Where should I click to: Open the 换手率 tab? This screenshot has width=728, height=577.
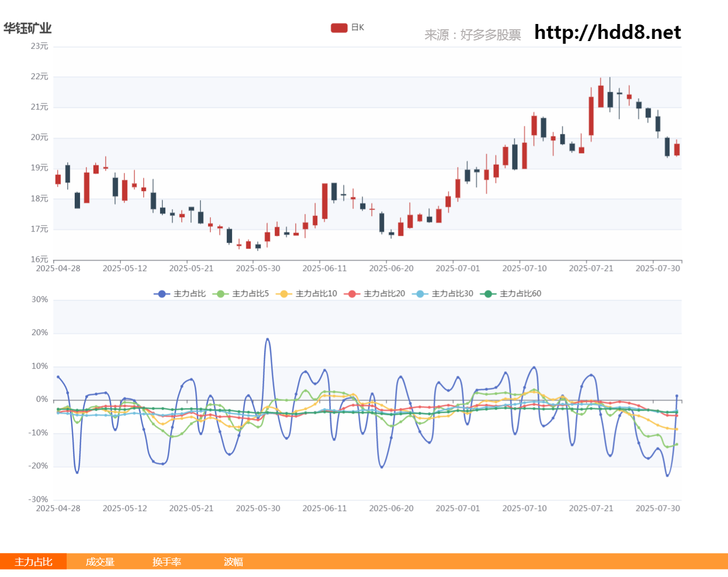coord(166,562)
